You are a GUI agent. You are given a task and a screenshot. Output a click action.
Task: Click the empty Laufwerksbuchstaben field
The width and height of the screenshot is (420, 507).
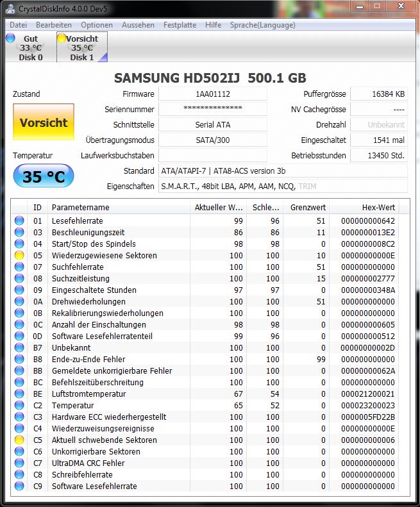click(x=213, y=156)
